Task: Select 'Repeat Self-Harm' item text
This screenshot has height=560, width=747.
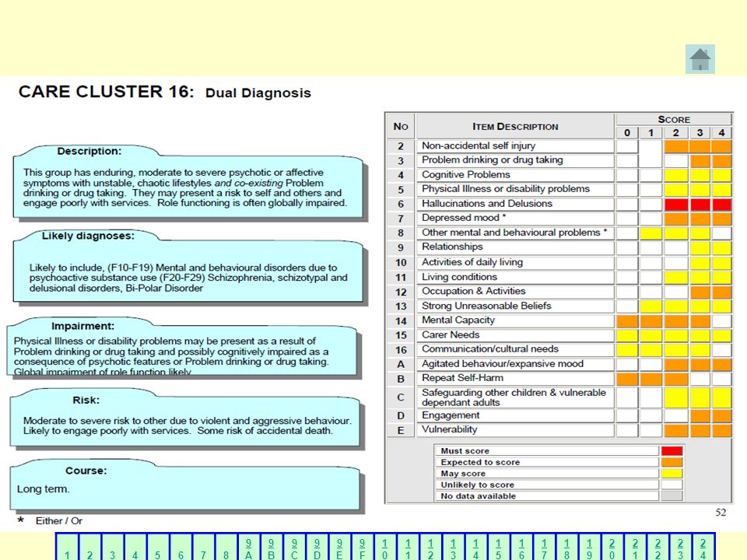Action: [462, 378]
